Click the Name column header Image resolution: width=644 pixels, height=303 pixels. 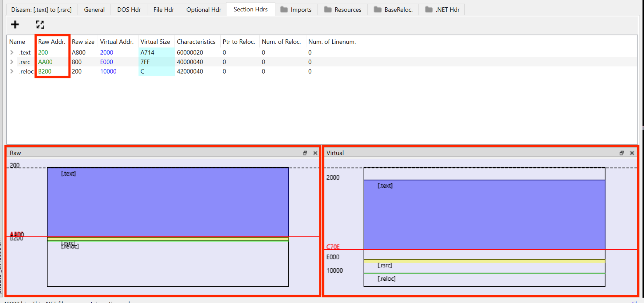coord(17,42)
